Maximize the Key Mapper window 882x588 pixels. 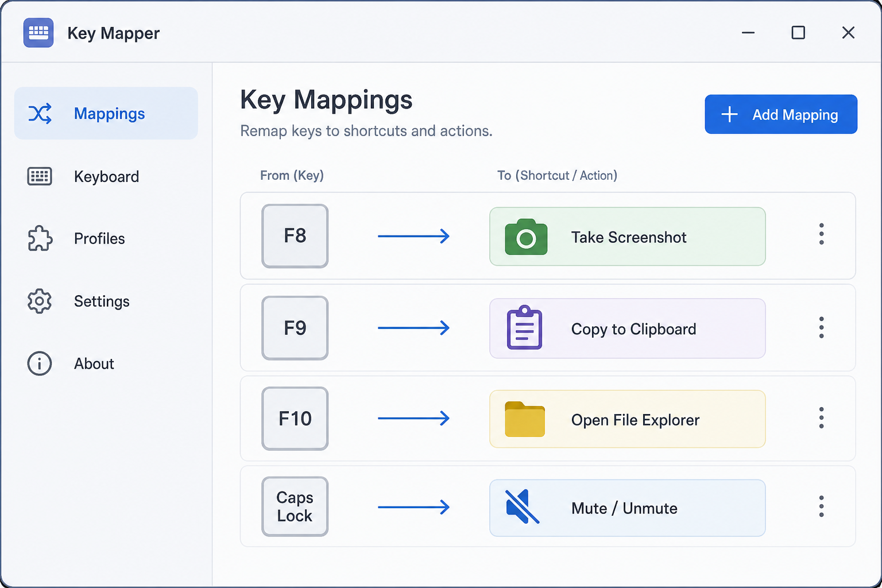(x=798, y=33)
